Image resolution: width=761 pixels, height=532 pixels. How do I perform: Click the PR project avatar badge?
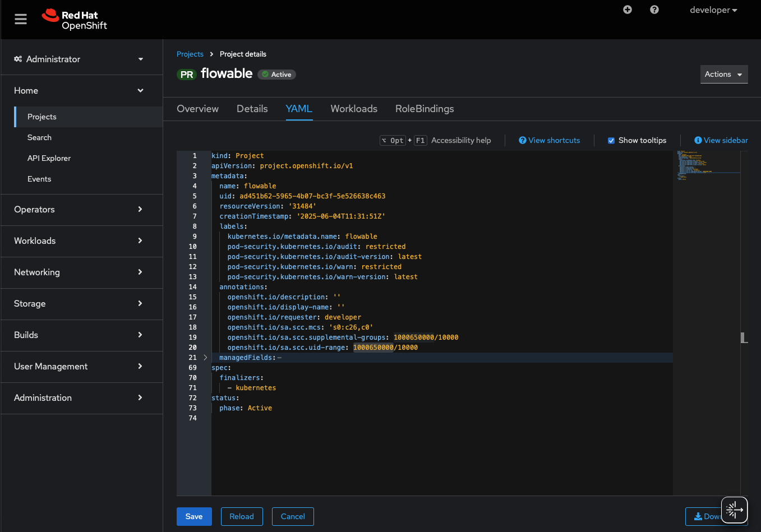(x=186, y=74)
